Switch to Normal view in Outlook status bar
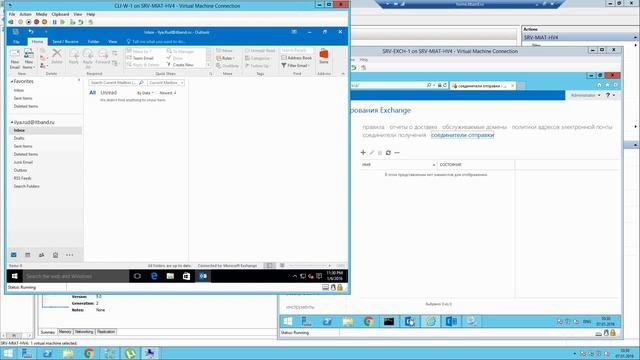 (x=269, y=265)
